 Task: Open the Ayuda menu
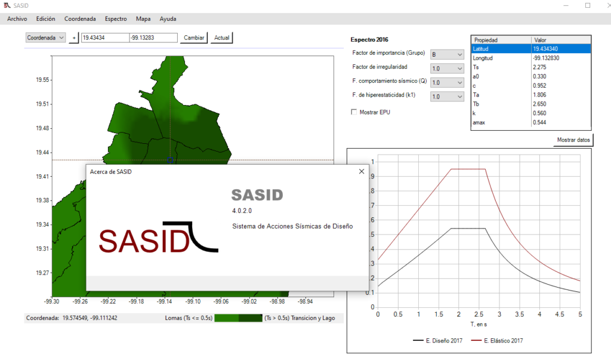(x=168, y=18)
